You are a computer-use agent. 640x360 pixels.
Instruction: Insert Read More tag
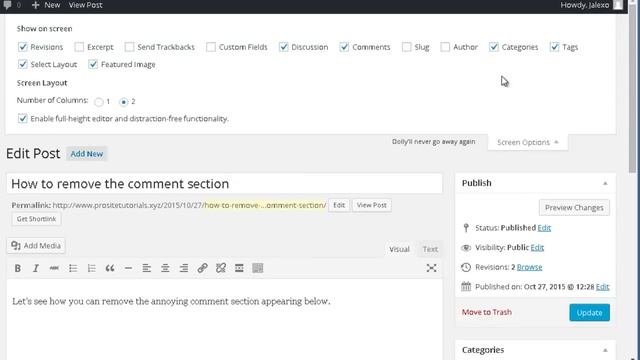(x=239, y=268)
